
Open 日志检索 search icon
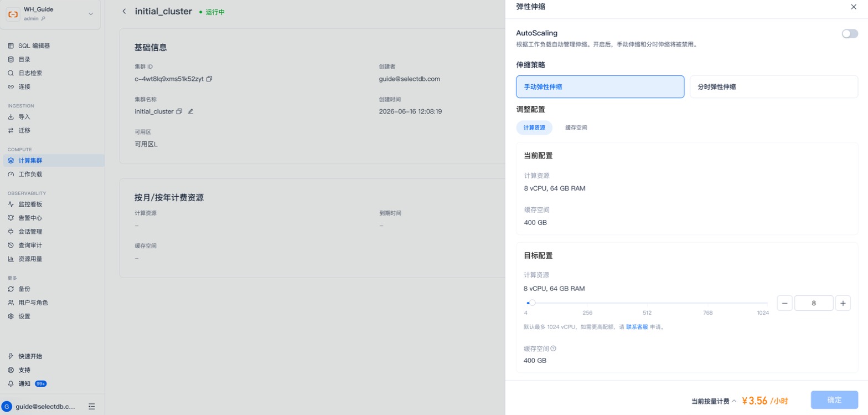coord(11,73)
